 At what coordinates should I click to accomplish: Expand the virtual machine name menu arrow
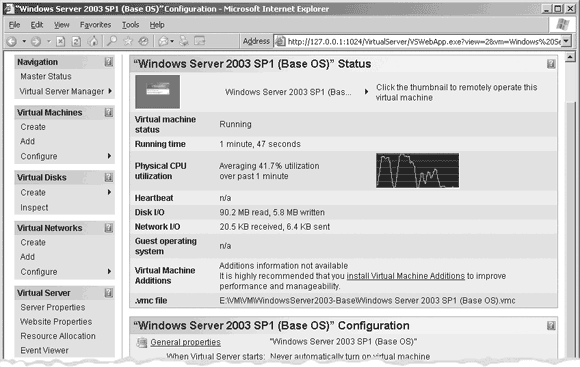click(366, 92)
